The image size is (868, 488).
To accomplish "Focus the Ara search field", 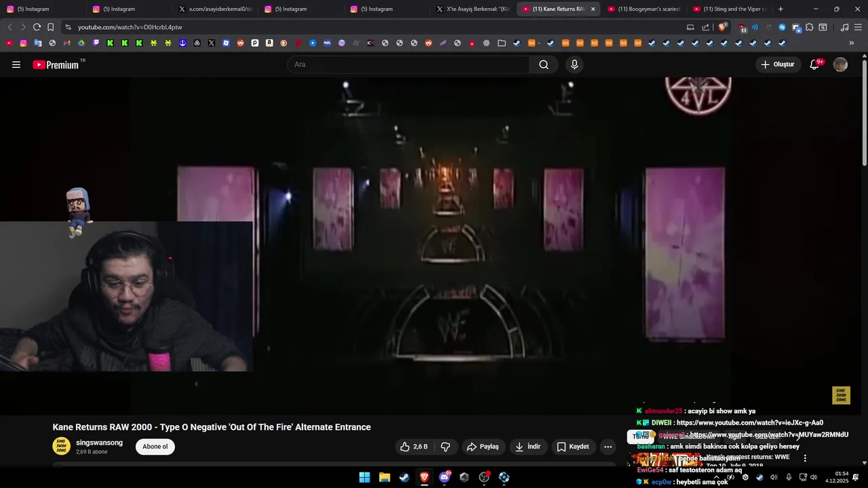I will pos(408,64).
